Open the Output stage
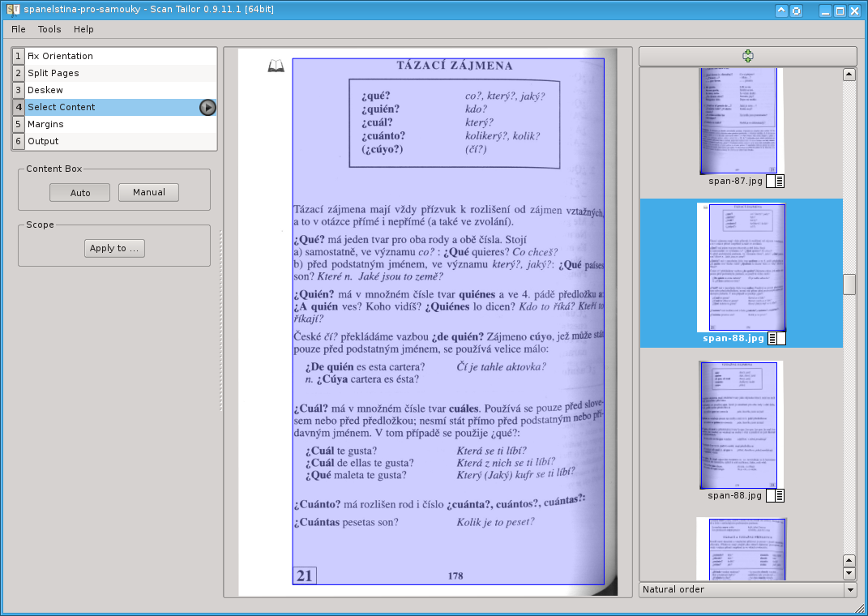The height and width of the screenshot is (616, 868). pyautogui.click(x=114, y=142)
